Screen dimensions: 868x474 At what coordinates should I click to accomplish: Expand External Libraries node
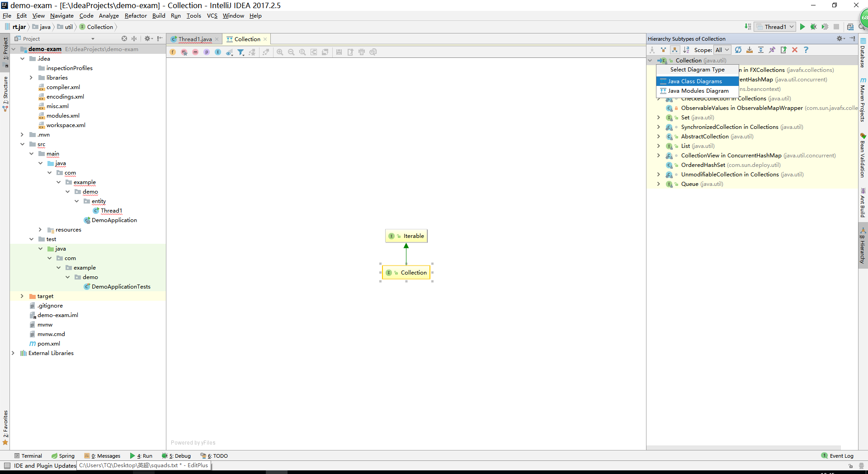point(13,353)
